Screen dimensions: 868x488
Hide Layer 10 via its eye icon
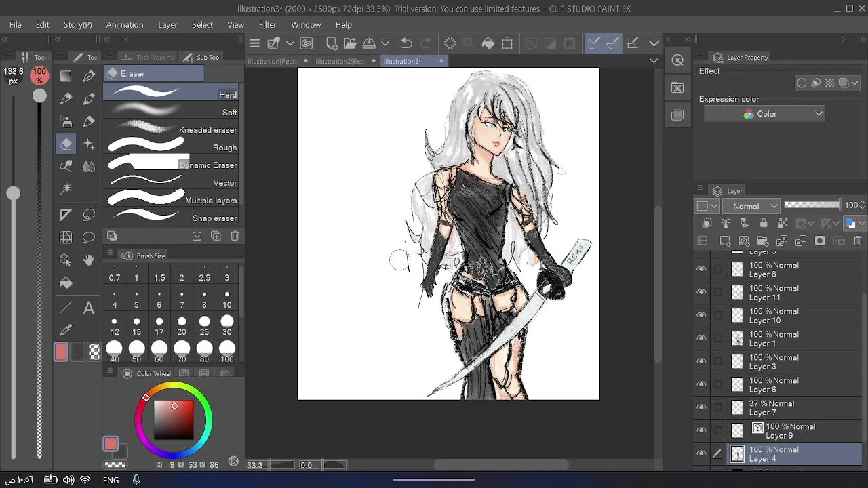pos(701,315)
